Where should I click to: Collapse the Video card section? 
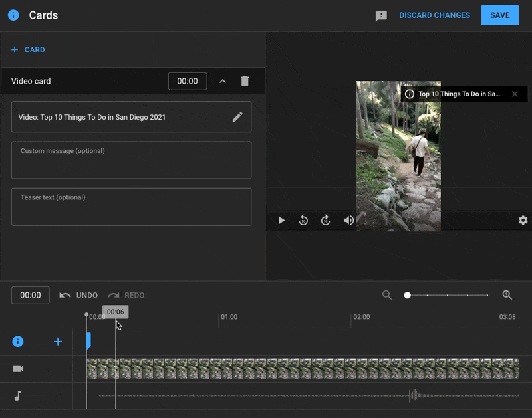click(223, 81)
